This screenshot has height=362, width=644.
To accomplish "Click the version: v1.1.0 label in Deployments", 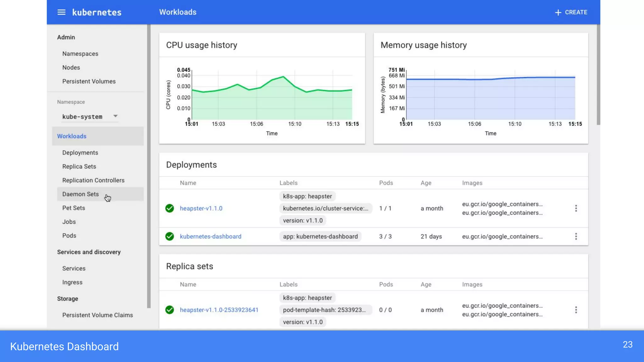I will coord(303,221).
